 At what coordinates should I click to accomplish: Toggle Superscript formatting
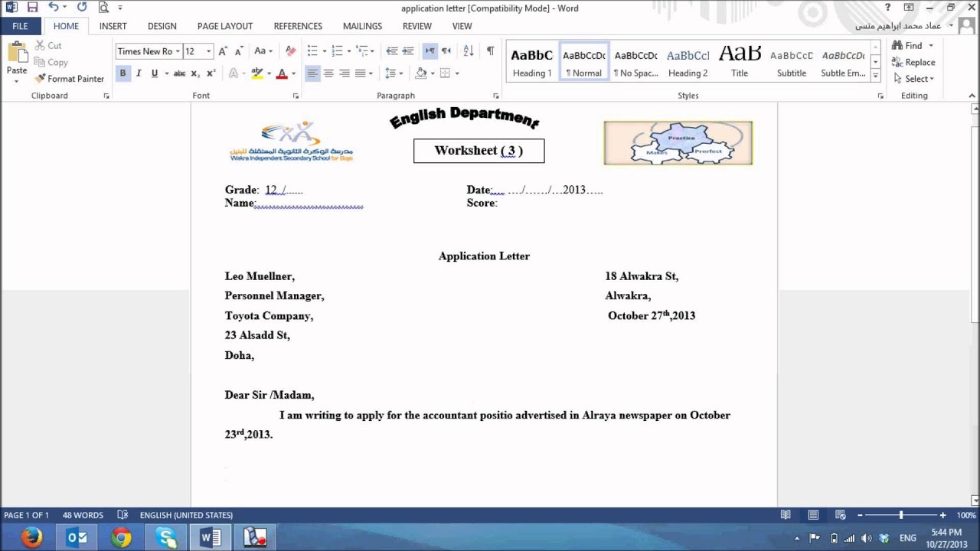coord(211,73)
